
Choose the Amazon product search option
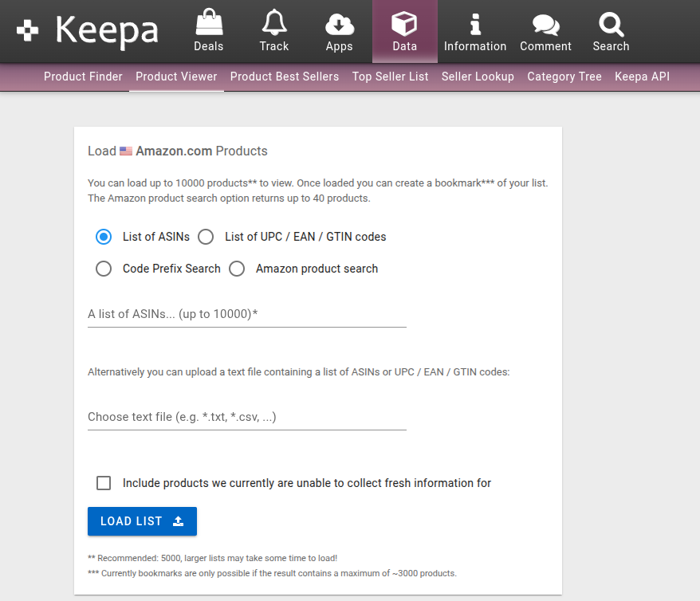tap(237, 269)
